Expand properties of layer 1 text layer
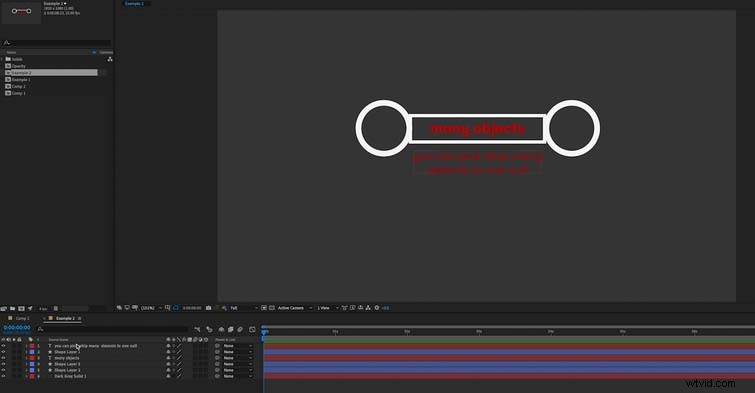This screenshot has height=393, width=755. [26, 346]
